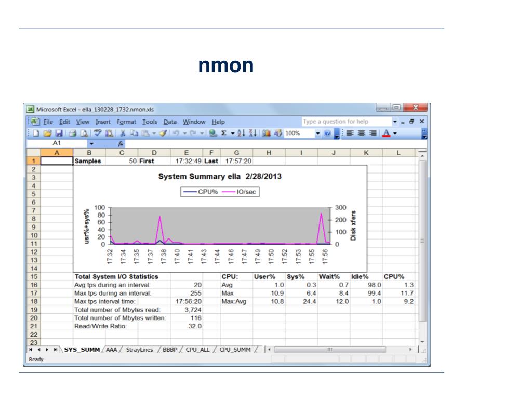The width and height of the screenshot is (532, 399).
Task: Open the help question box dropdown arrow
Action: point(395,122)
